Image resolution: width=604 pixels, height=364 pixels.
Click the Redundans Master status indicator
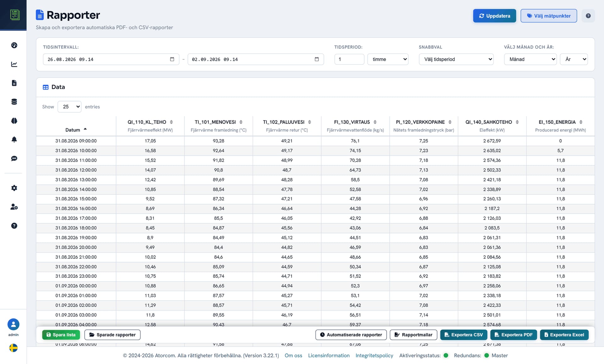coord(487,356)
